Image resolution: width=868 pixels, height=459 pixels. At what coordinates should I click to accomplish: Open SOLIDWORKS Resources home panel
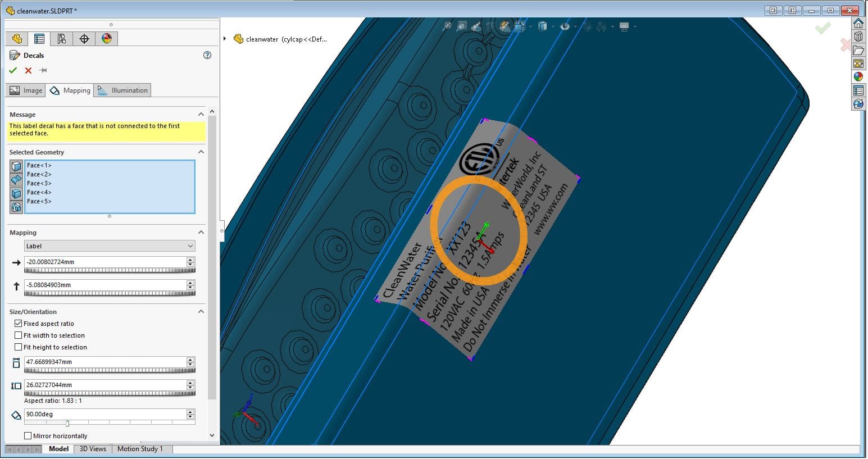pos(859,24)
